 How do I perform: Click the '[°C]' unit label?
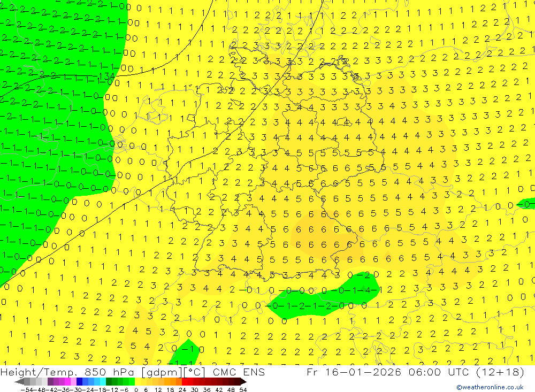coord(194,372)
